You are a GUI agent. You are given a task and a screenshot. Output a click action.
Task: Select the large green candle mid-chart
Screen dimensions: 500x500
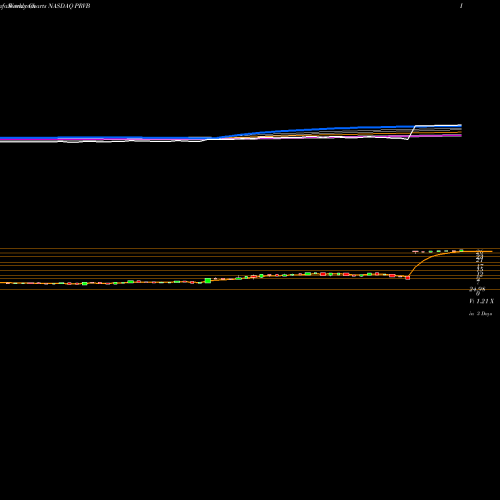click(x=208, y=280)
